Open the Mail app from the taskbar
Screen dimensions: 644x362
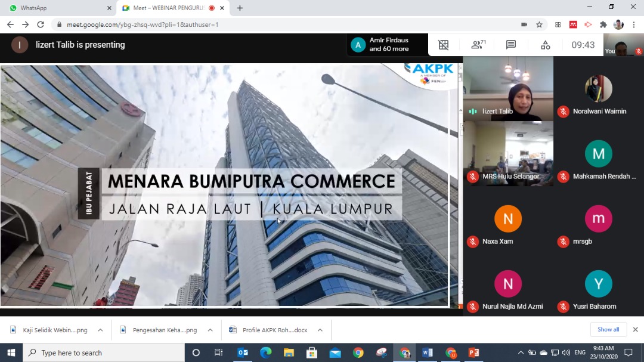click(x=335, y=352)
